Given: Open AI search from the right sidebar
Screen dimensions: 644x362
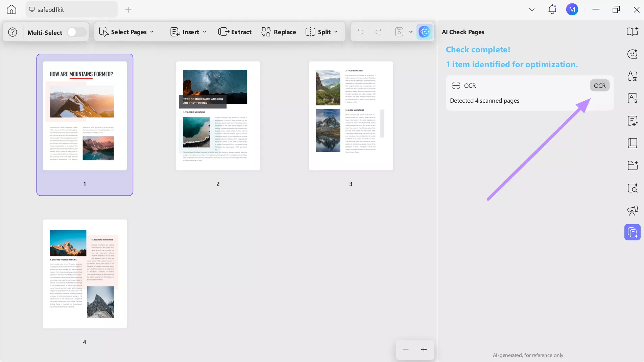Looking at the screenshot, I should [x=633, y=188].
